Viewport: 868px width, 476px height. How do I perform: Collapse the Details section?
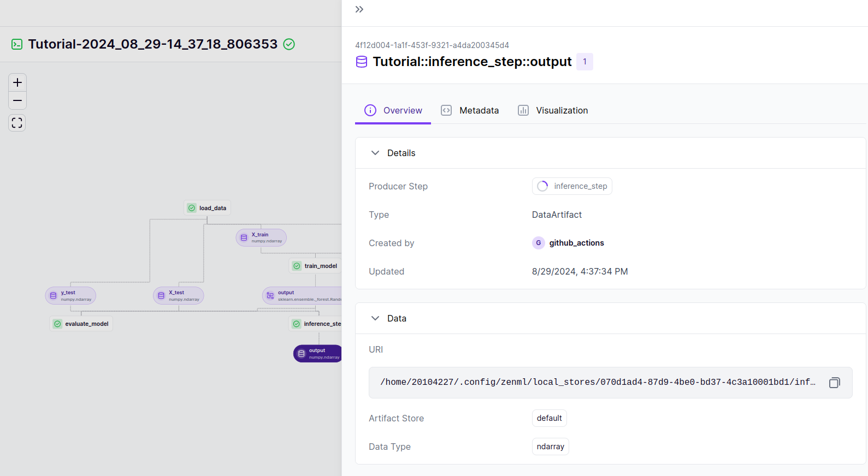[x=375, y=153]
